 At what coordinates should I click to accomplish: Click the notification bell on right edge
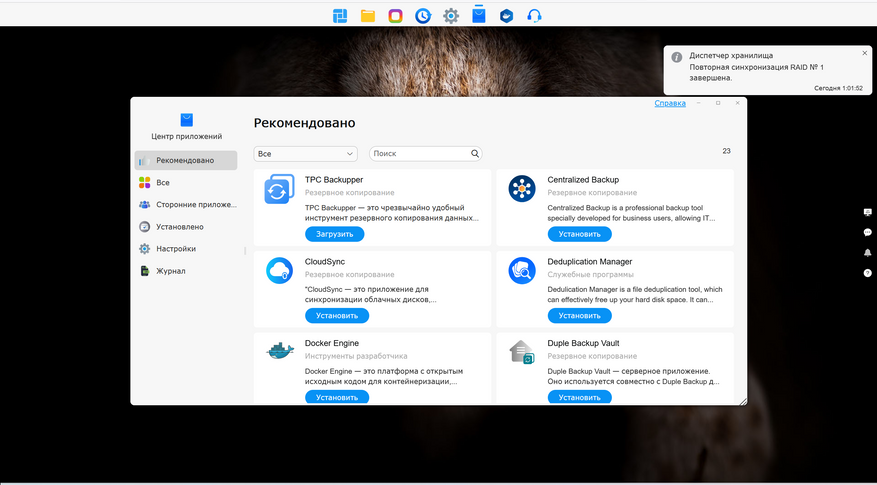[x=867, y=252]
